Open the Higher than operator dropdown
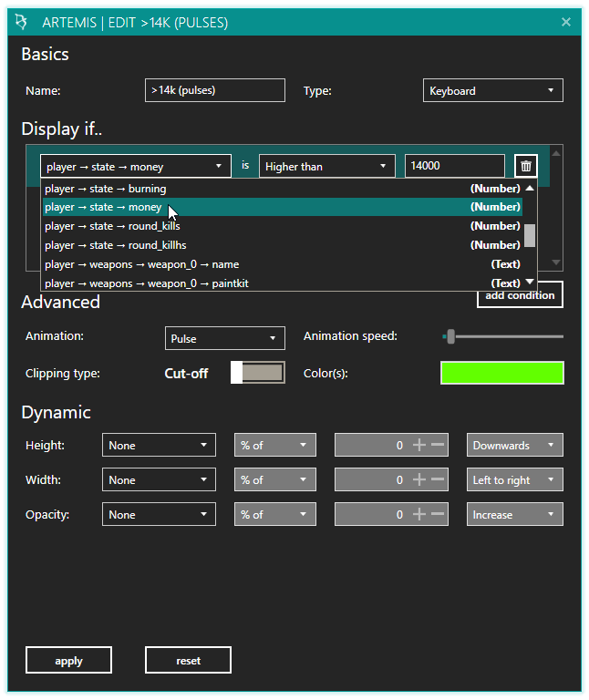Image resolution: width=589 pixels, height=700 pixels. [327, 166]
